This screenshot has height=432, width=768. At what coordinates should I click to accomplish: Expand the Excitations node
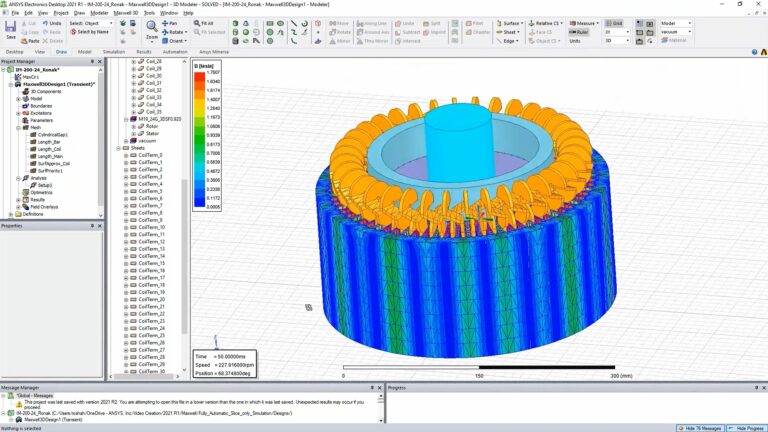click(x=19, y=113)
